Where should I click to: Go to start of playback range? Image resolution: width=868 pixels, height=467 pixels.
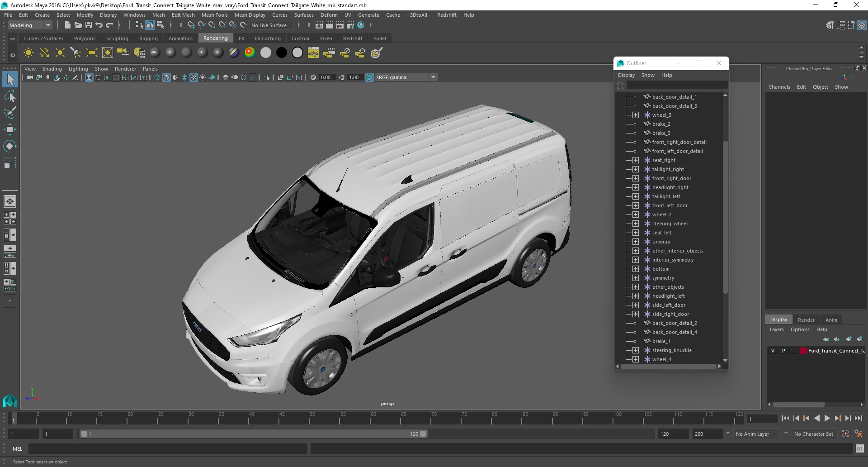tap(785, 419)
